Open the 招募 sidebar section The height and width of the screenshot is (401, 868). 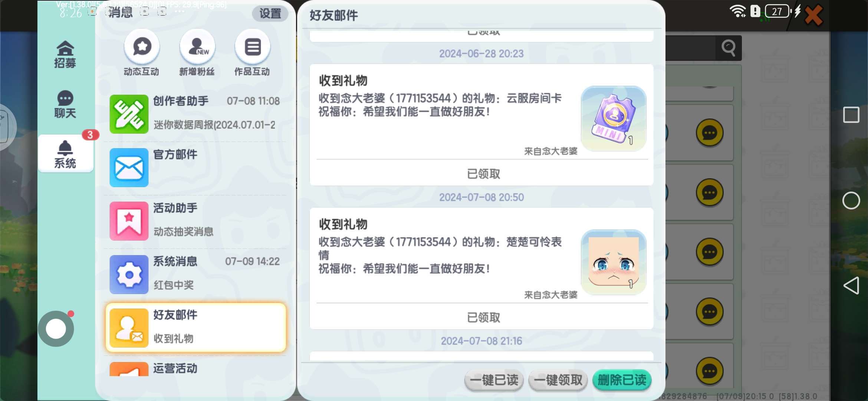(65, 55)
